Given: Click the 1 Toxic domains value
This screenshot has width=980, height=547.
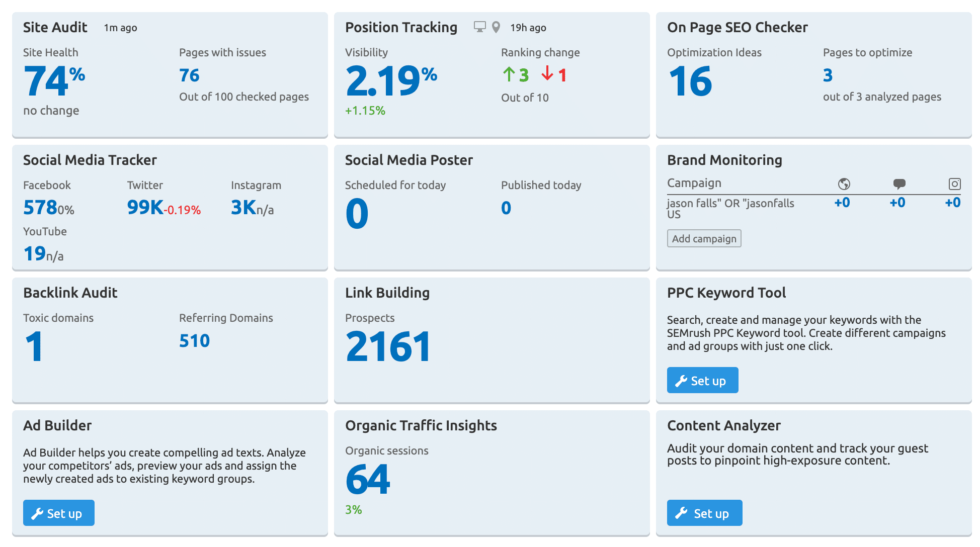Looking at the screenshot, I should (34, 346).
